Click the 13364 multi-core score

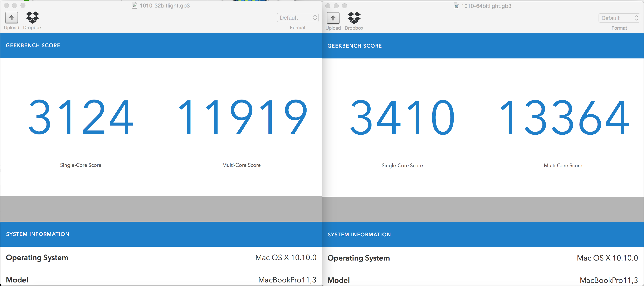pyautogui.click(x=563, y=117)
